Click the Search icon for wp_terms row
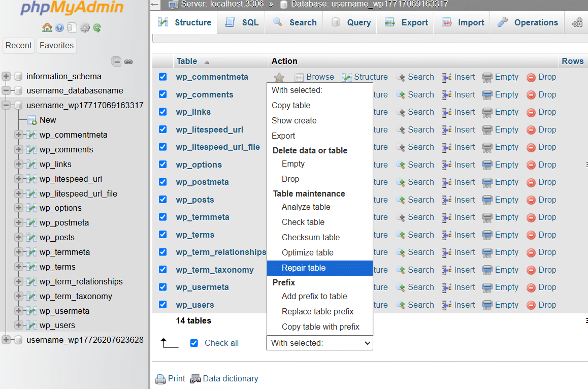Screen dimensions: 588x389 tap(401, 235)
